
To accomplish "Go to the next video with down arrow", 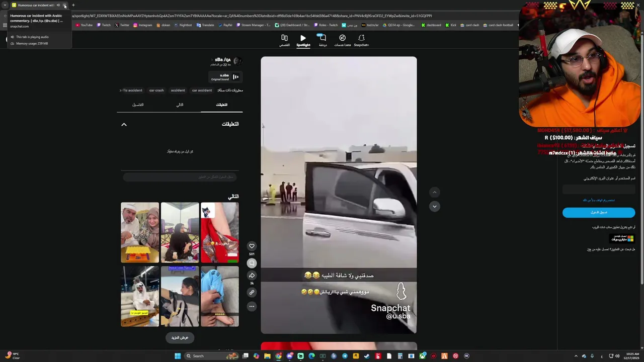I will tap(435, 206).
